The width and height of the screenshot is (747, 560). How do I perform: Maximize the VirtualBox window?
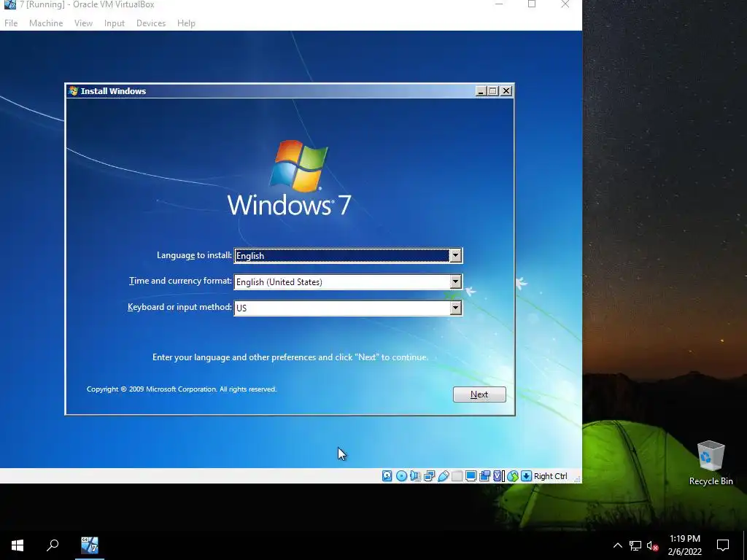point(532,4)
